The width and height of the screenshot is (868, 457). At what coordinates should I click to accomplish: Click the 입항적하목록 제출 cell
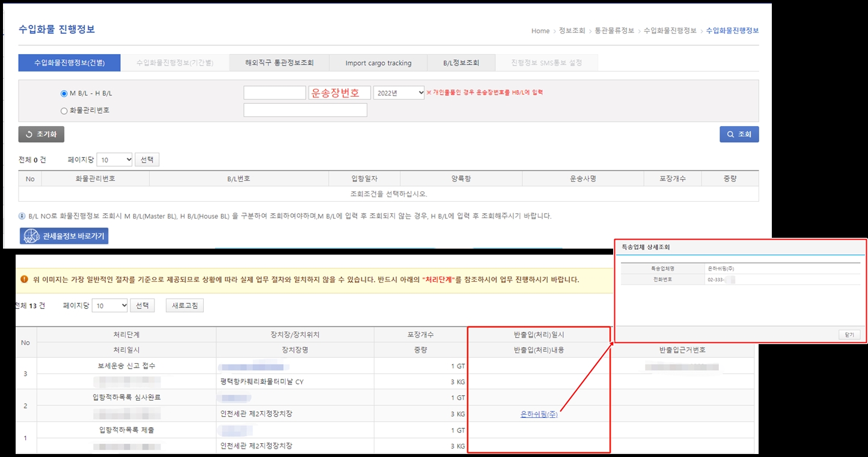[126, 430]
